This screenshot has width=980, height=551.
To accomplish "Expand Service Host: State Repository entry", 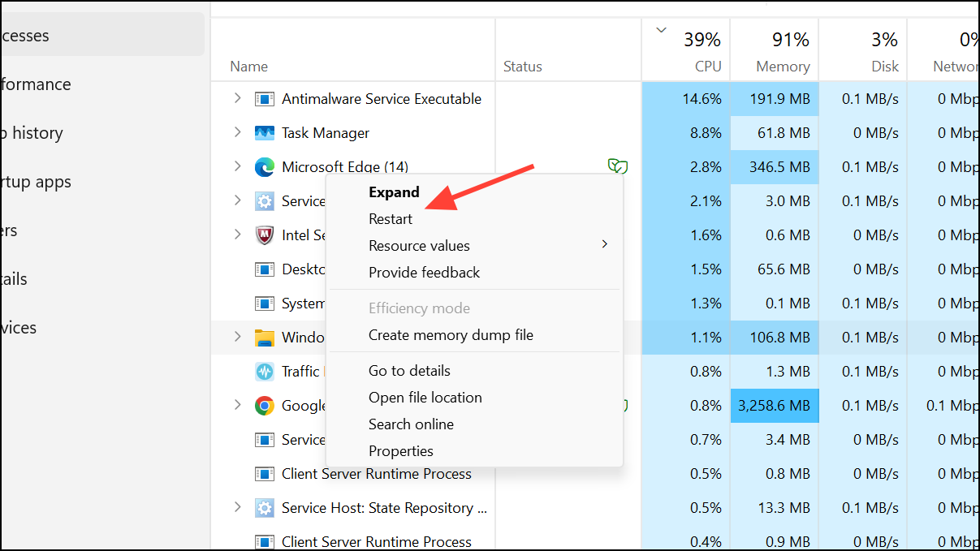I will [236, 507].
